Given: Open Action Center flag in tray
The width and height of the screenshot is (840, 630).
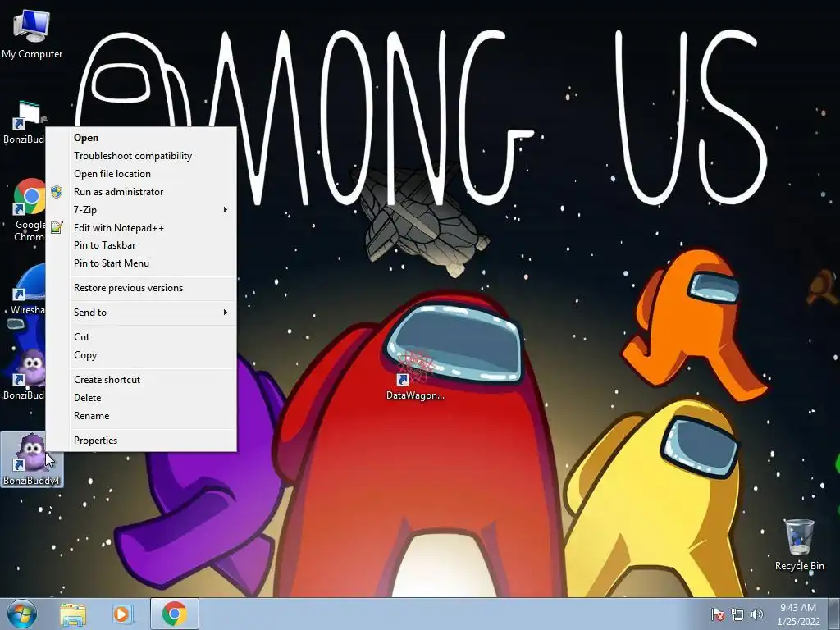Looking at the screenshot, I should tap(717, 614).
